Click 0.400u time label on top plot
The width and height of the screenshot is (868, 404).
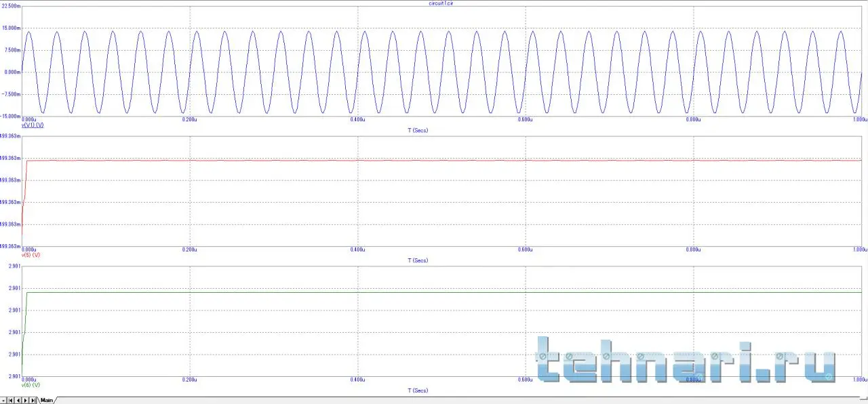(357, 119)
